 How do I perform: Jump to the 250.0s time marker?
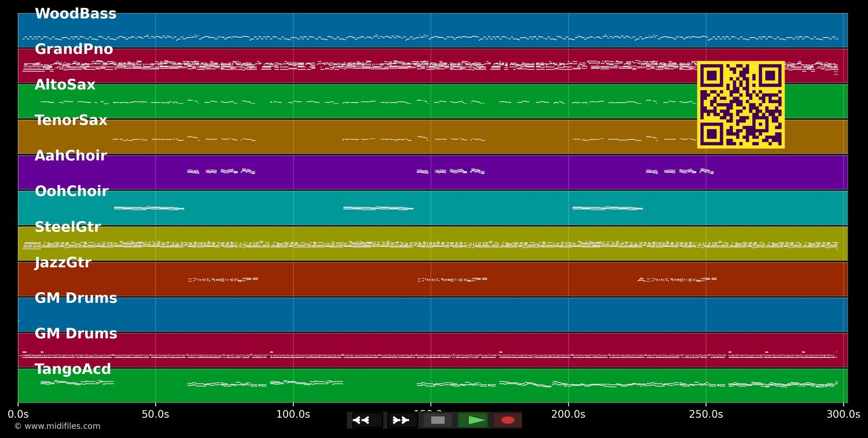coord(705,414)
